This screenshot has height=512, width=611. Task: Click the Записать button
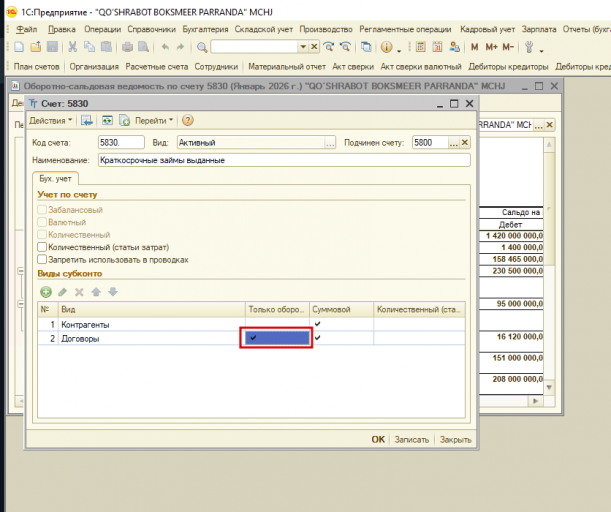(x=411, y=440)
